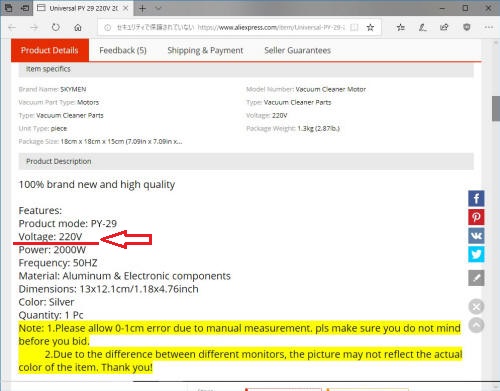Screen dimensions: 500x391
Task: Click the Quantity: 1 Pc line
Action: (x=51, y=315)
